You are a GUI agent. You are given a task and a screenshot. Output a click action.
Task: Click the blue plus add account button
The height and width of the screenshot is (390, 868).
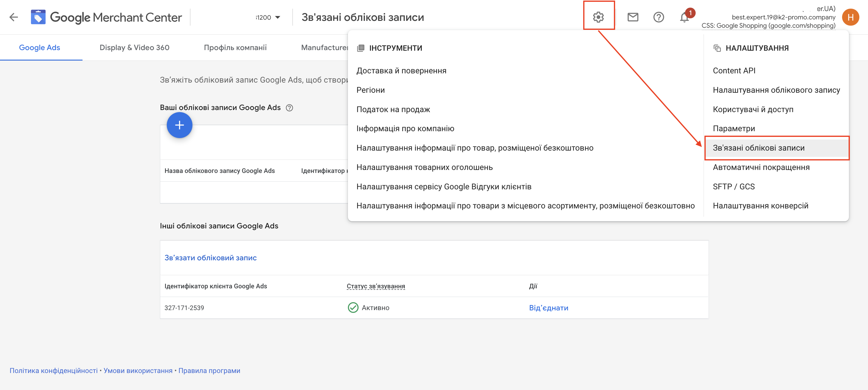click(x=180, y=125)
